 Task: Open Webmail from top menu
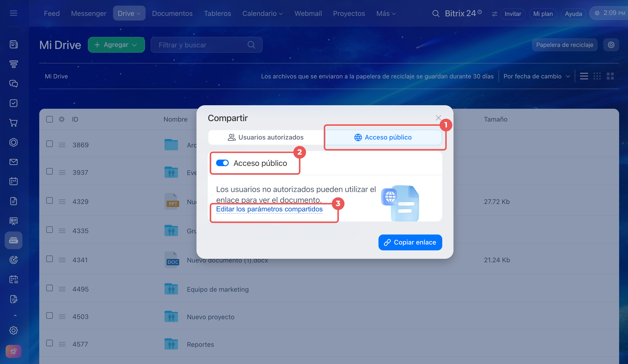(x=308, y=14)
